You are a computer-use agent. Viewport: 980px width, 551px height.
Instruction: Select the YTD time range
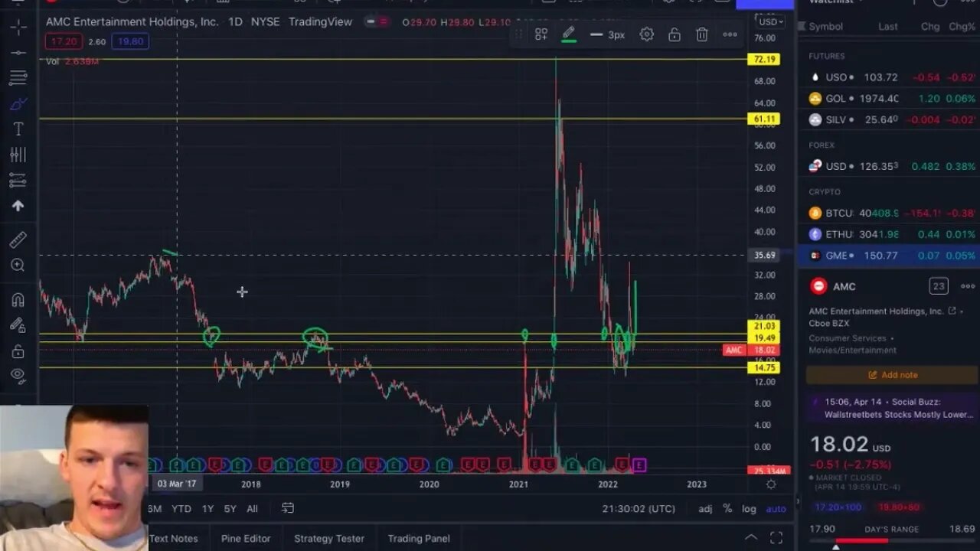(x=181, y=509)
